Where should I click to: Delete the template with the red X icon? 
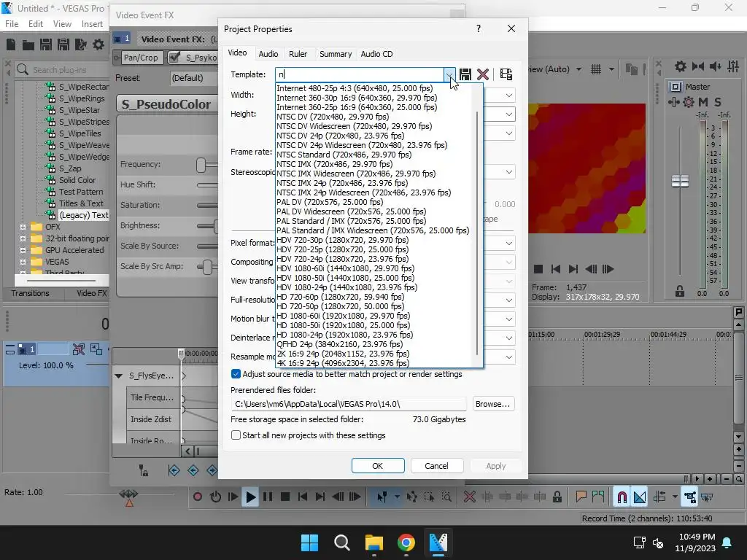click(483, 74)
